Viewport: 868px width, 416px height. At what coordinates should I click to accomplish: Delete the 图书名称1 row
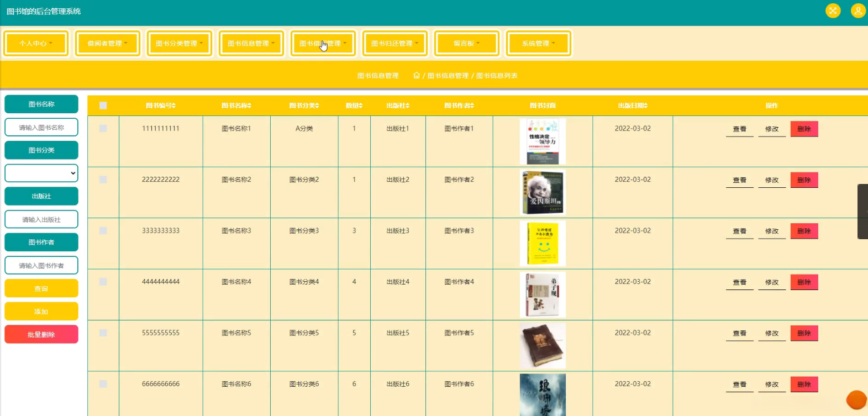click(x=804, y=129)
